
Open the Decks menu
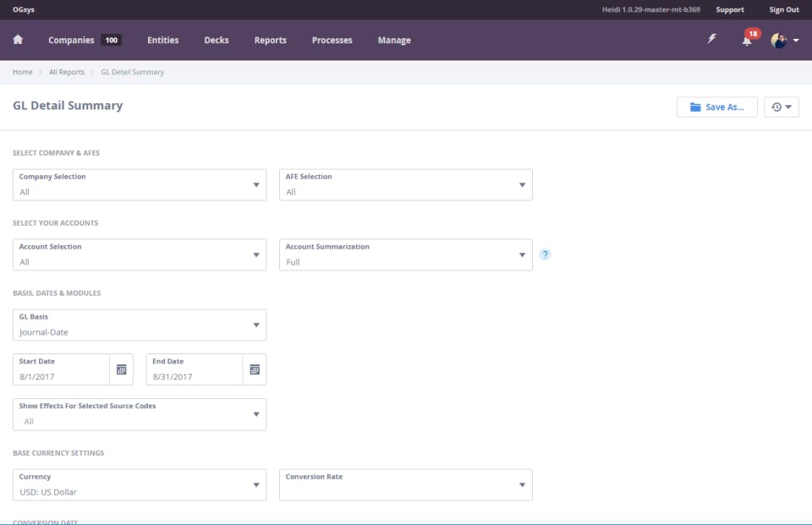click(217, 40)
